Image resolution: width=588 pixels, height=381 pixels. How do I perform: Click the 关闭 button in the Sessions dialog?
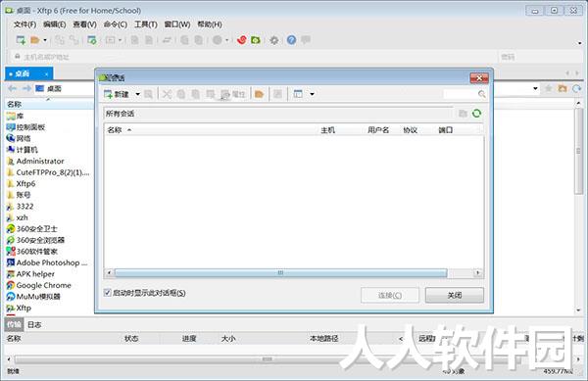(455, 295)
